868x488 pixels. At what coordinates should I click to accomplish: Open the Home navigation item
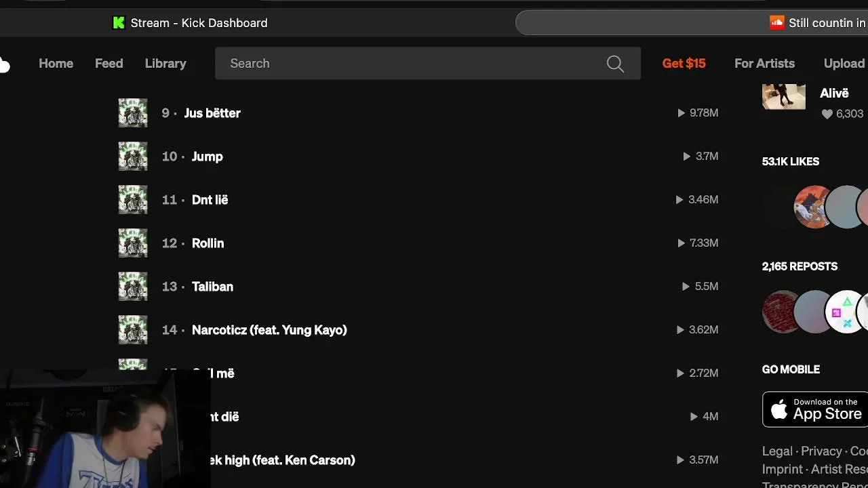point(56,64)
